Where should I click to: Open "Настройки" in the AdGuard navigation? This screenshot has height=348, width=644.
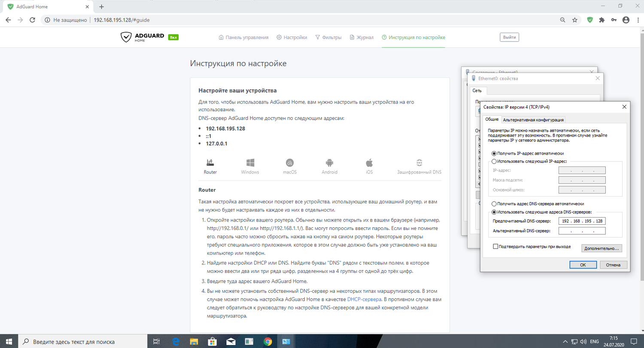click(292, 37)
